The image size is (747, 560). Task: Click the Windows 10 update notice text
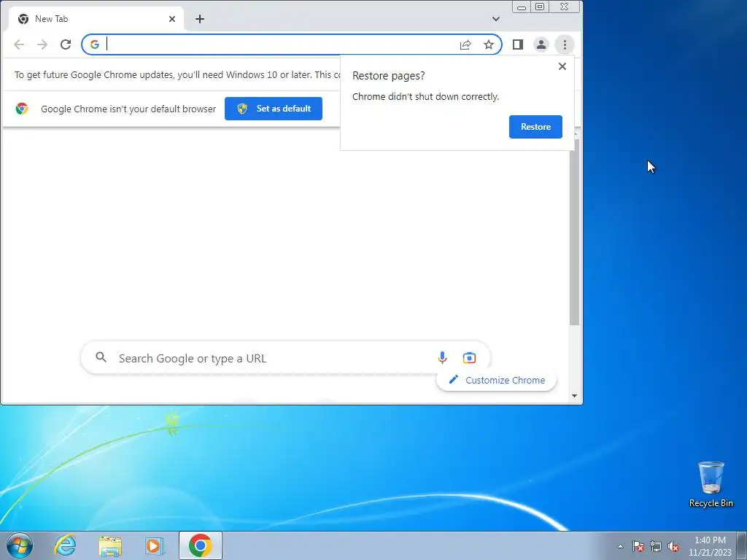(x=177, y=75)
